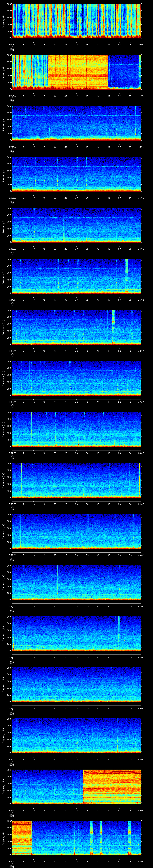Click "Frequency (Hz)" axis label of 8:45:00 panel

(x=3, y=838)
